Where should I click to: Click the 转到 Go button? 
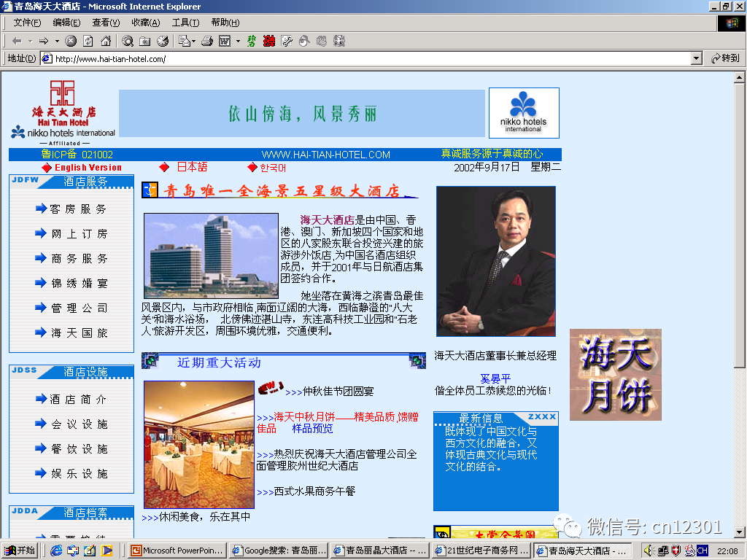click(x=724, y=58)
